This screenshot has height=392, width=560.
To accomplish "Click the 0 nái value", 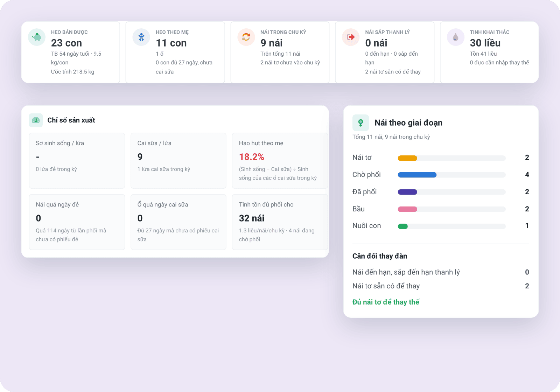I will tap(376, 43).
